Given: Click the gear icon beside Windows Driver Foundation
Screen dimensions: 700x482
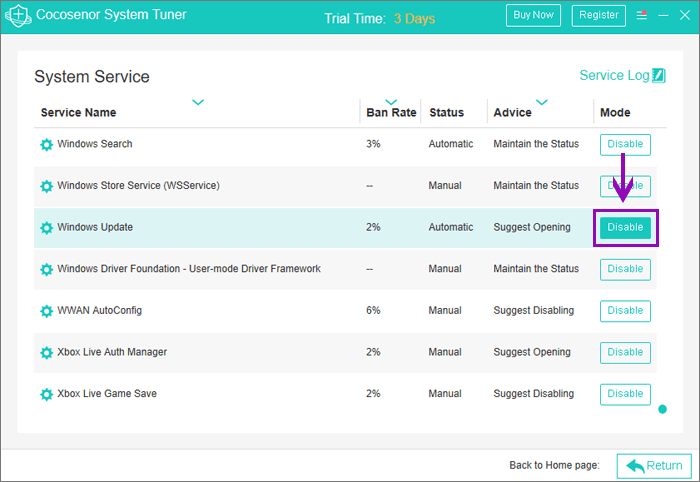Looking at the screenshot, I should (46, 269).
